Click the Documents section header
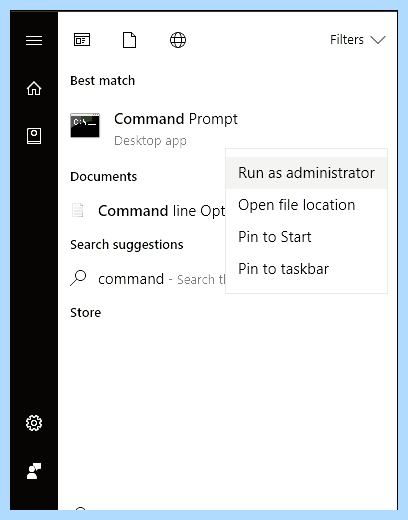Image resolution: width=408 pixels, height=520 pixels. point(103,176)
